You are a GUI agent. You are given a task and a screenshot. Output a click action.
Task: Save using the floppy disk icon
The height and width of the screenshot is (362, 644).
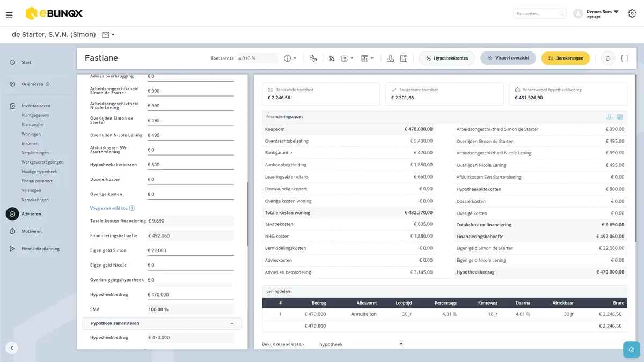pyautogui.click(x=404, y=58)
